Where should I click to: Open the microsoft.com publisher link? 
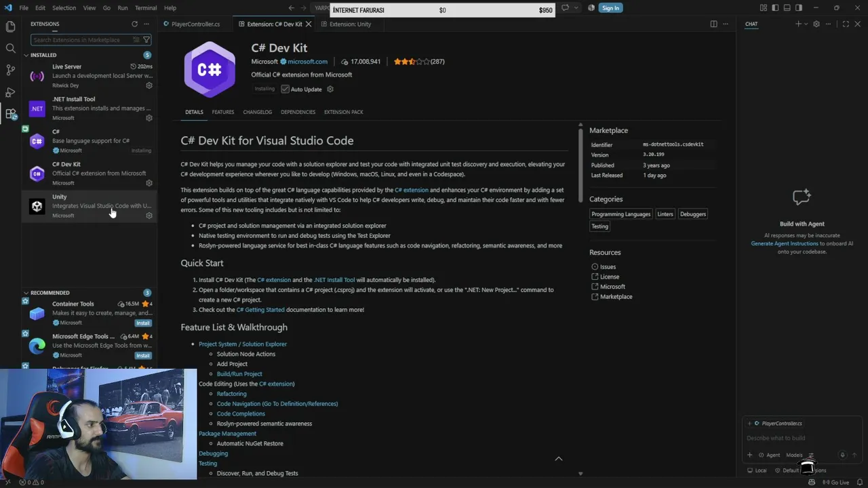308,62
